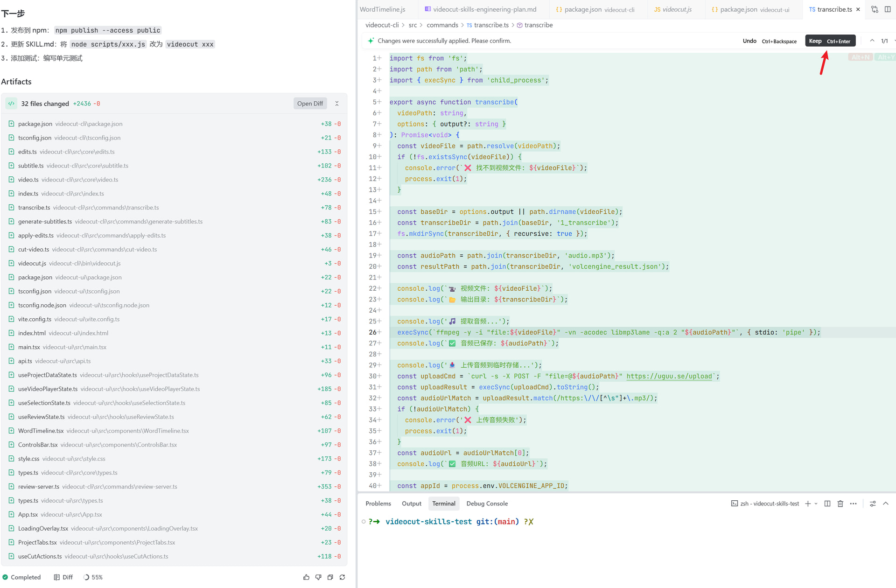Split the terminal pane
This screenshot has width=896, height=588.
coord(827,504)
